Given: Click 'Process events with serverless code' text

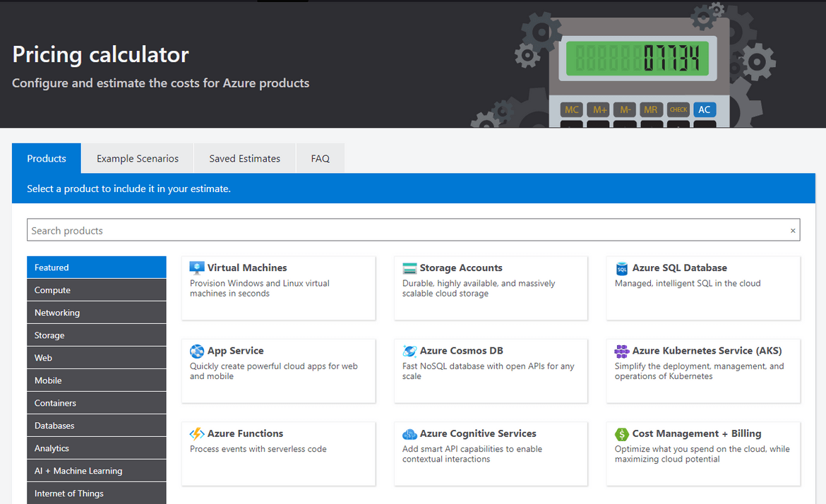Looking at the screenshot, I should (x=258, y=449).
